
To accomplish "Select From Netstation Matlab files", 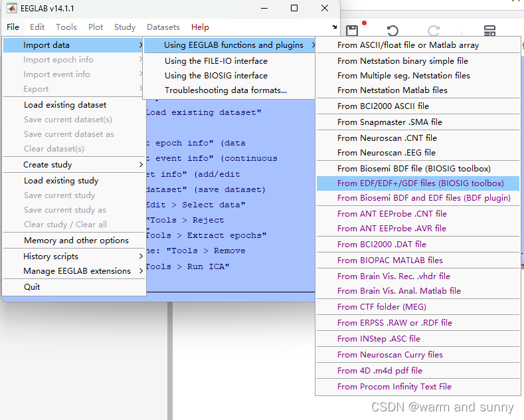I will 418,90.
